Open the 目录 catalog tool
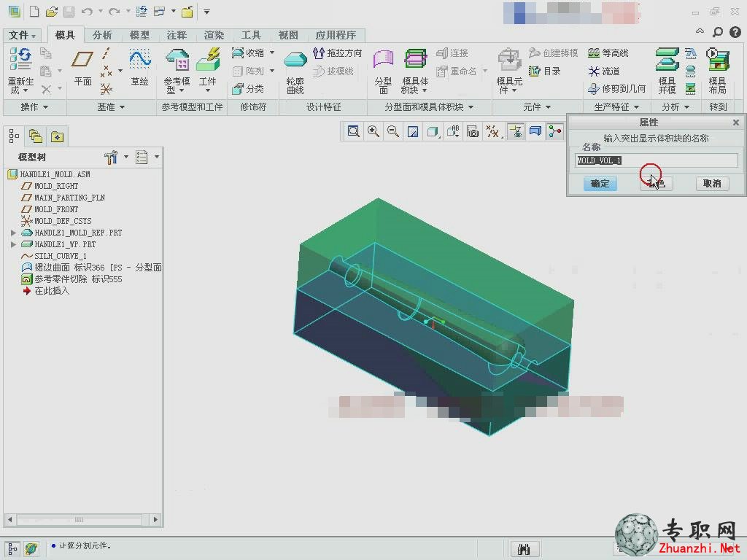747x560 pixels. (x=545, y=71)
